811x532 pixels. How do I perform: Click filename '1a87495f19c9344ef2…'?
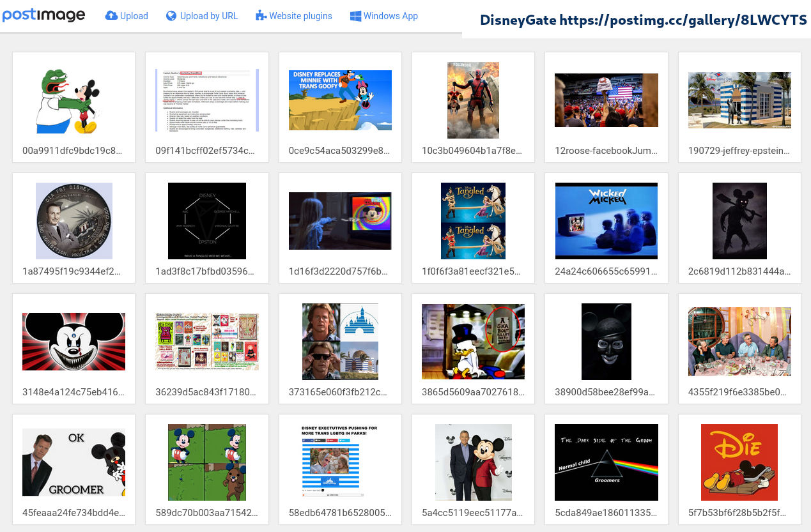[71, 271]
